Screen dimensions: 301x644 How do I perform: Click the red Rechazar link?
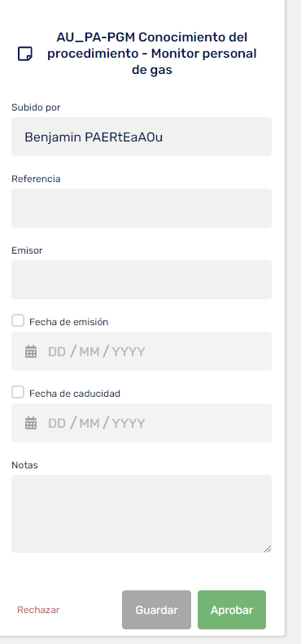coord(38,610)
